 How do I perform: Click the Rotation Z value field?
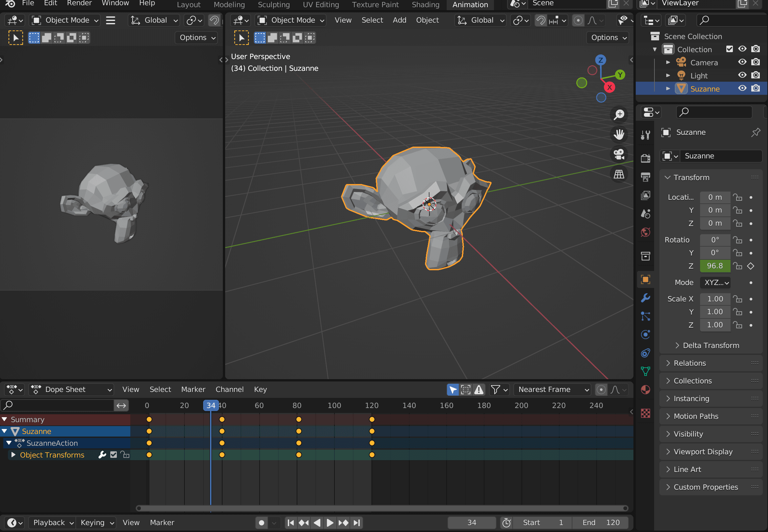(x=715, y=266)
